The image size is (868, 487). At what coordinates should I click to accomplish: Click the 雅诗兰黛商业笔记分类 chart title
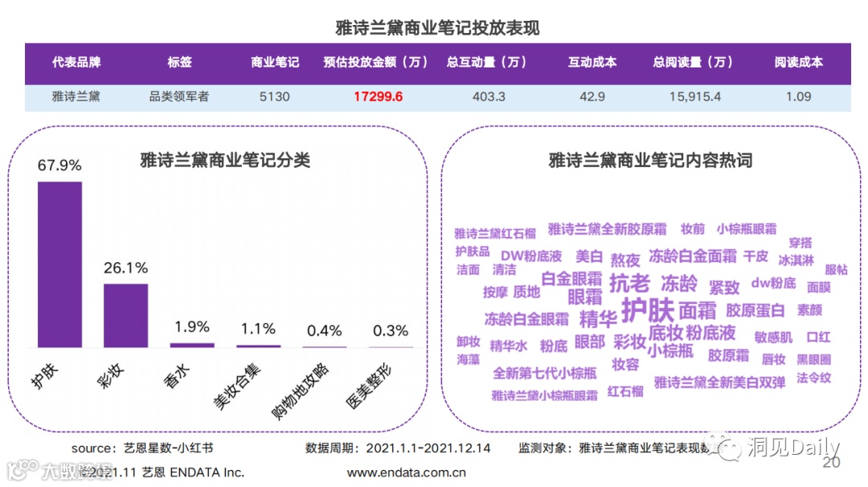tap(225, 160)
